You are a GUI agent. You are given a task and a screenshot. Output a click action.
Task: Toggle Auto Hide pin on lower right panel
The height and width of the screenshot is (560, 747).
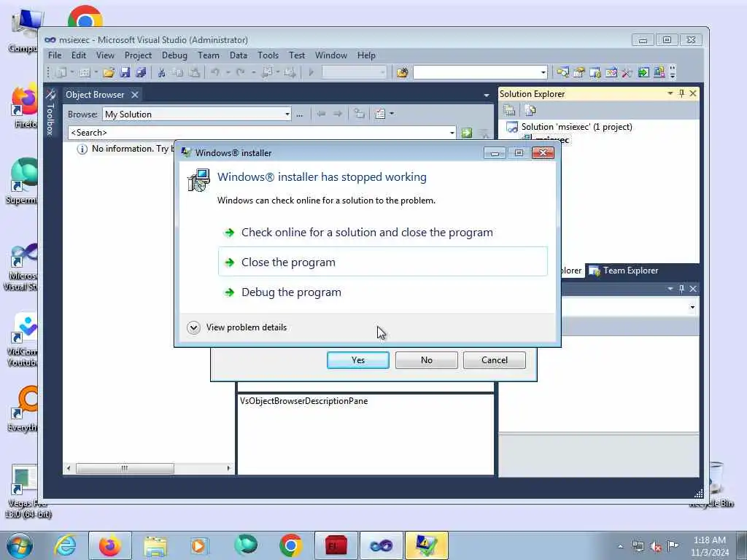click(681, 289)
